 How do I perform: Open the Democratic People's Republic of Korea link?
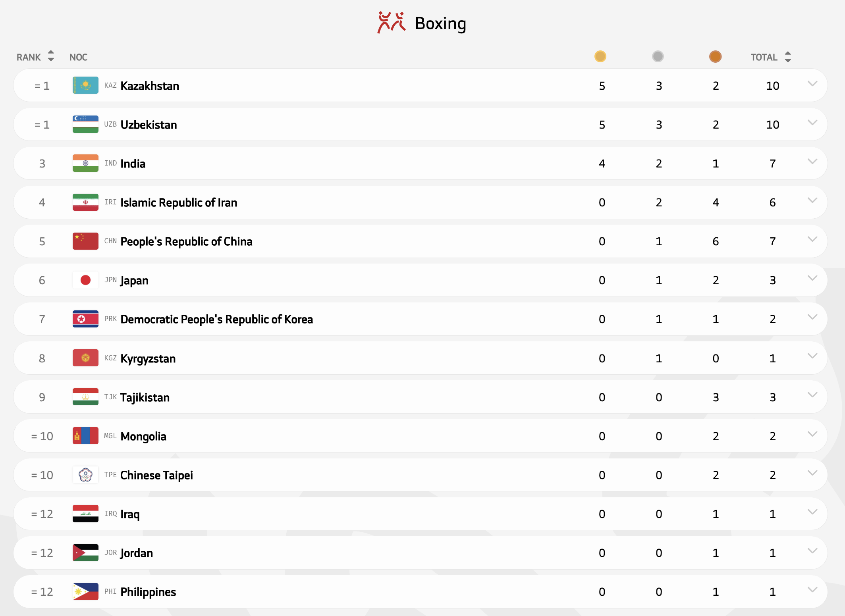coord(216,319)
